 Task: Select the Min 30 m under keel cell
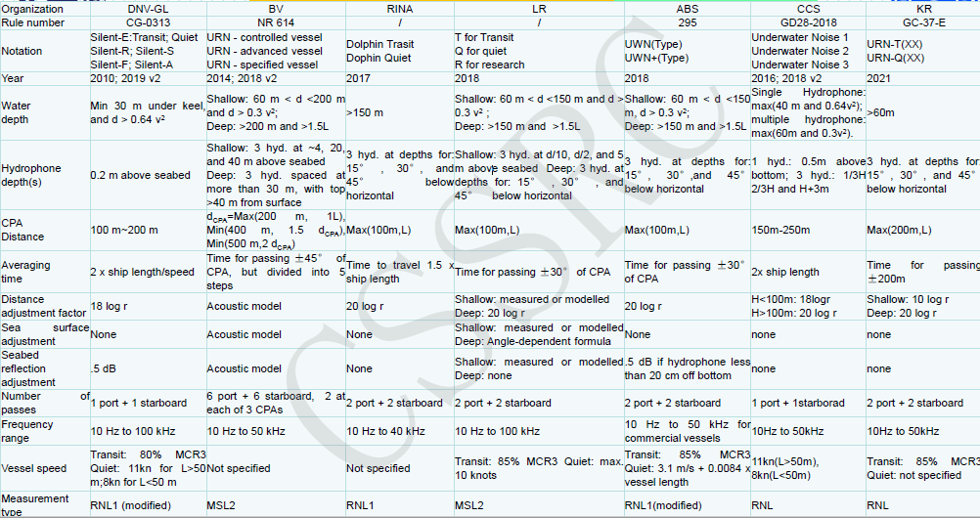tap(148, 113)
